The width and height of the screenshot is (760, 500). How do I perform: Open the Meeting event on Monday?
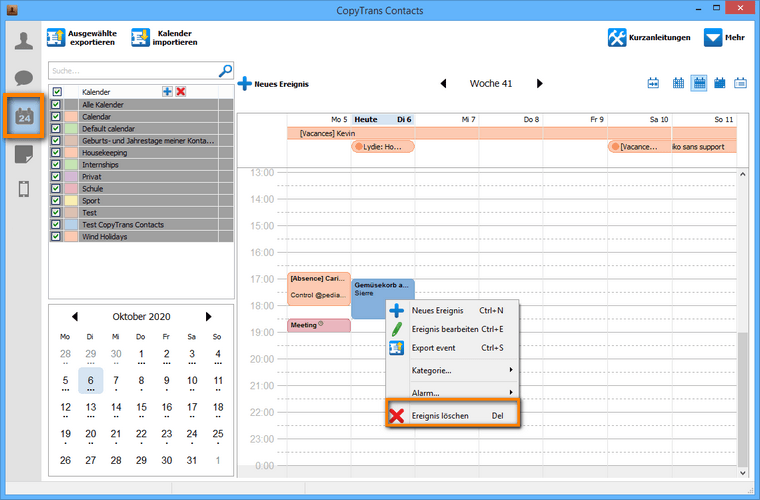pos(318,325)
